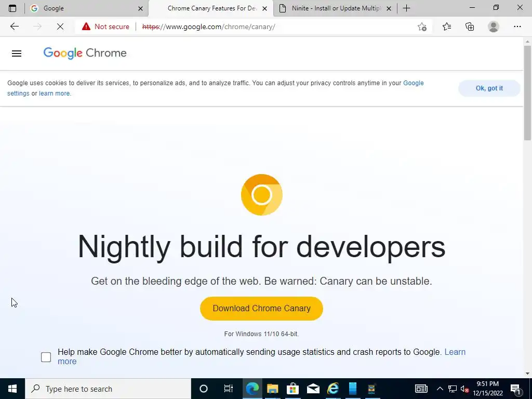Click Microsoft Edge taskbar icon
Image resolution: width=532 pixels, height=399 pixels.
click(252, 389)
